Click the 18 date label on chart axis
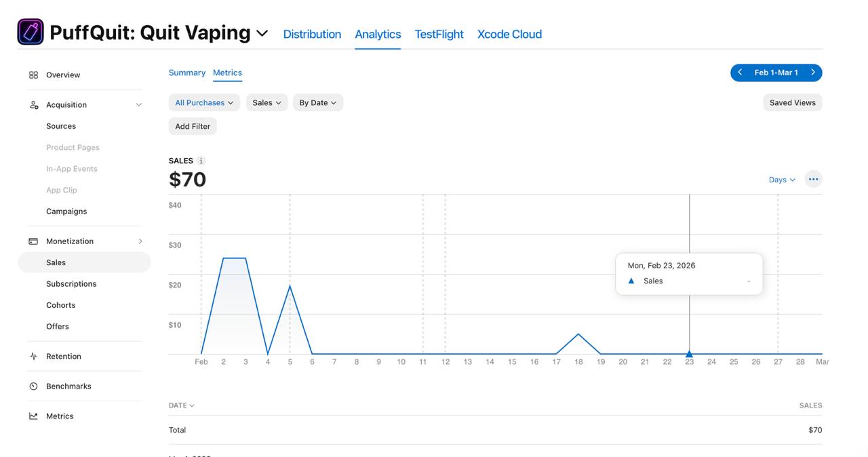Screen dimensions: 868x457 (578, 362)
